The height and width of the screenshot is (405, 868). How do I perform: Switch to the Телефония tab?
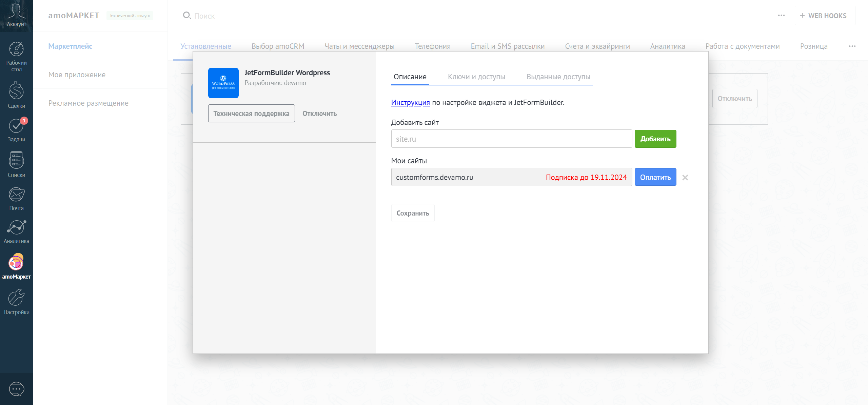pos(433,46)
